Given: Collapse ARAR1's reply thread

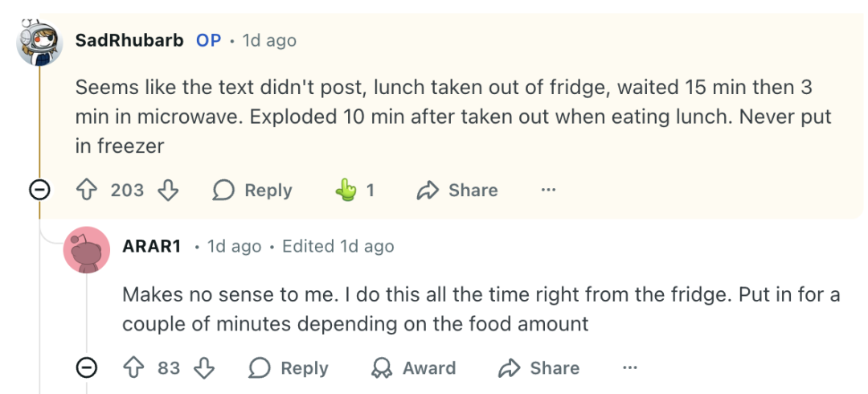Looking at the screenshot, I should coord(86,368).
